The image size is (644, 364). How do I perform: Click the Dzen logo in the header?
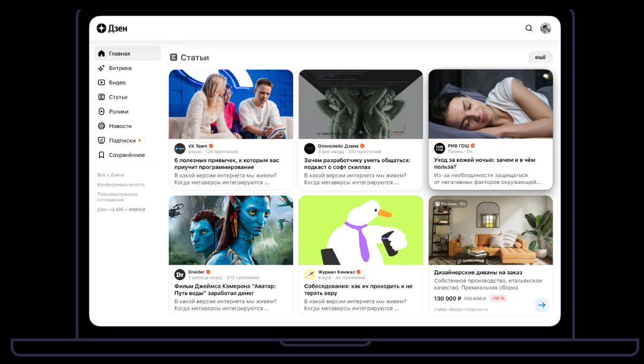tap(112, 28)
